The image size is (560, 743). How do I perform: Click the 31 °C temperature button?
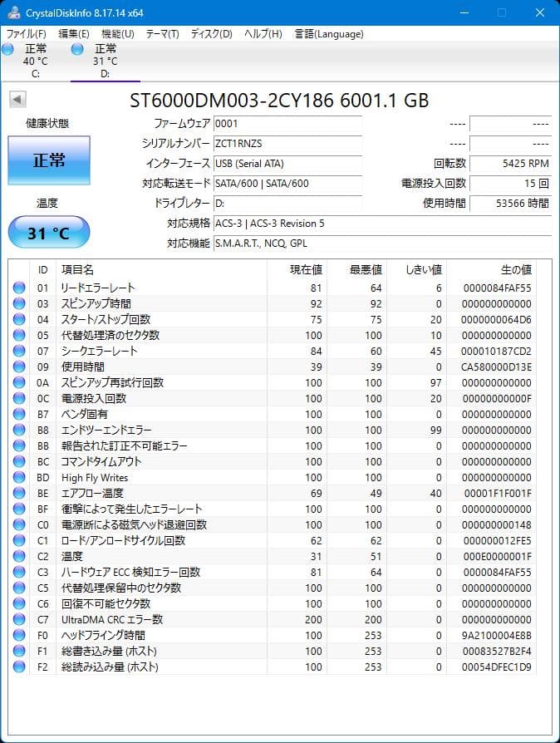[x=49, y=232]
